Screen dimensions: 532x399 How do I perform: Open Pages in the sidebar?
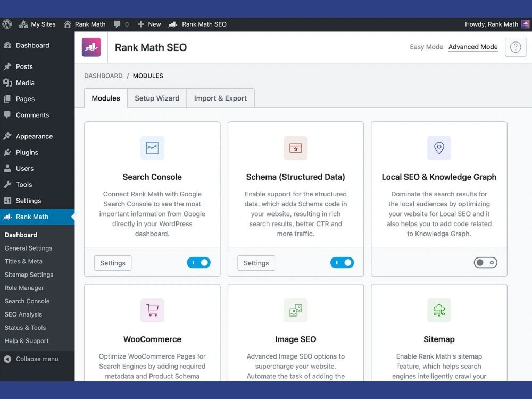(x=37, y=99)
